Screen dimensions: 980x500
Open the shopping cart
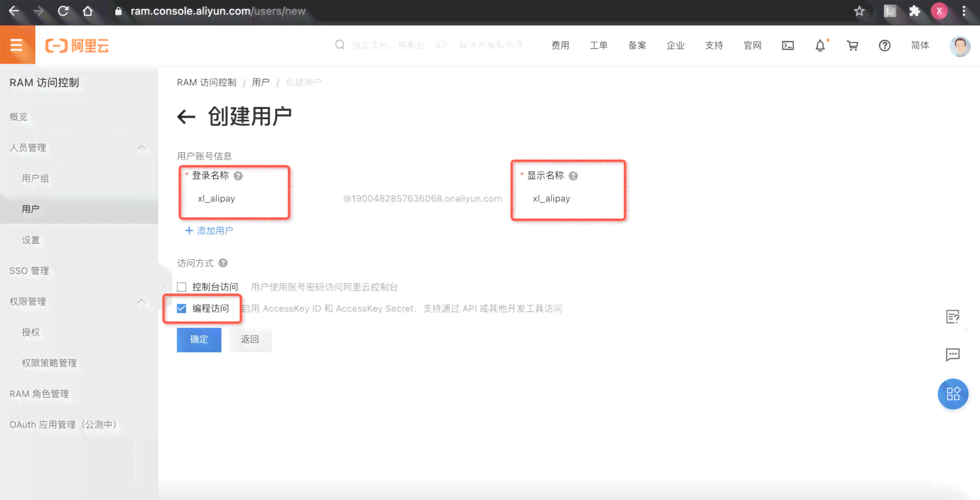click(x=852, y=45)
